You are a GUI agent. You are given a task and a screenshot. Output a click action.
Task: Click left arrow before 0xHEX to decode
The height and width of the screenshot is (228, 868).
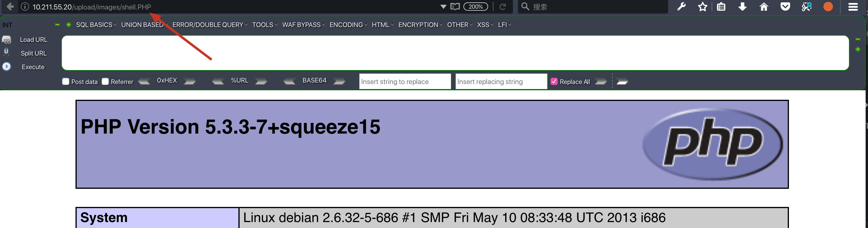(144, 81)
